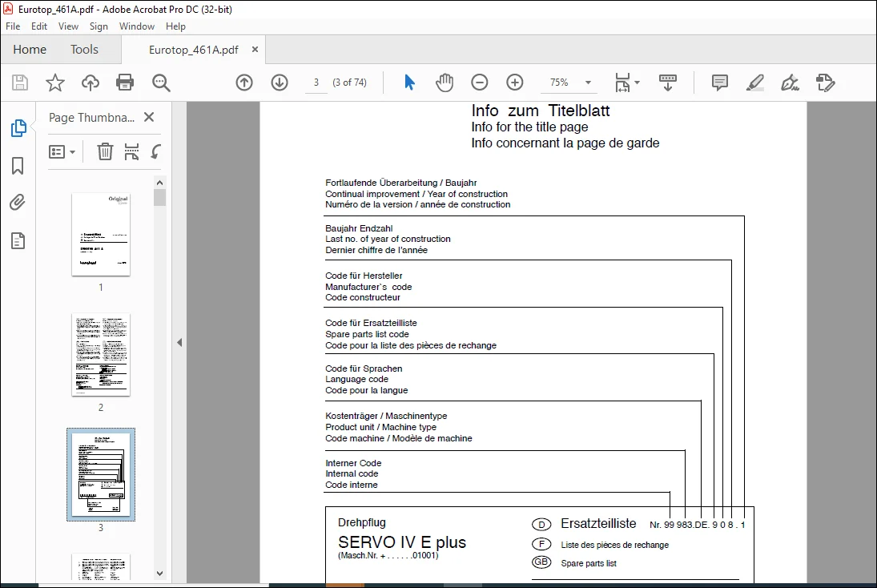The image size is (877, 588).
Task: Open the find text magnifier tool
Action: [161, 83]
